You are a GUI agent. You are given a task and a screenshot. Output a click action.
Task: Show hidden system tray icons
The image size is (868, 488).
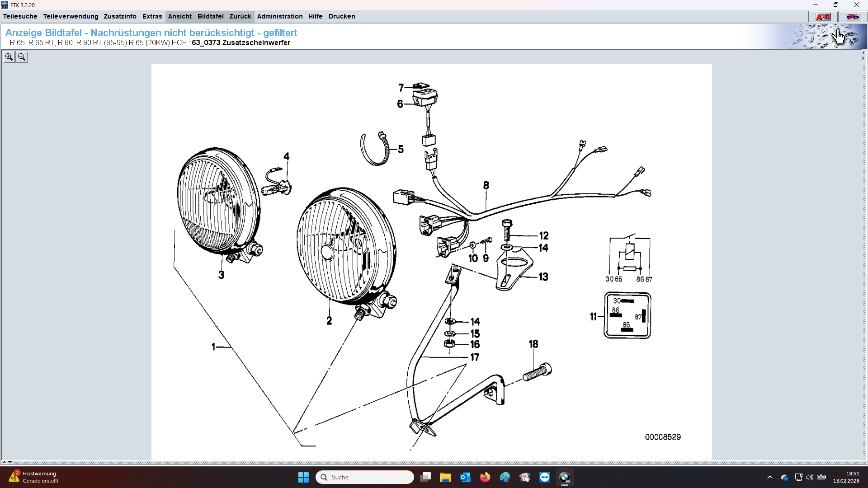click(769, 477)
